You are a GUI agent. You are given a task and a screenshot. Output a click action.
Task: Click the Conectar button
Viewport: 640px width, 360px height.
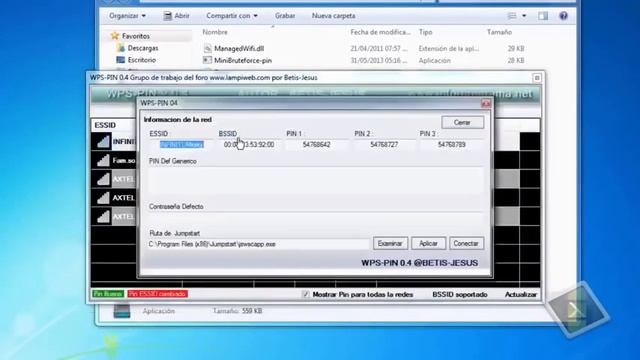coord(466,243)
